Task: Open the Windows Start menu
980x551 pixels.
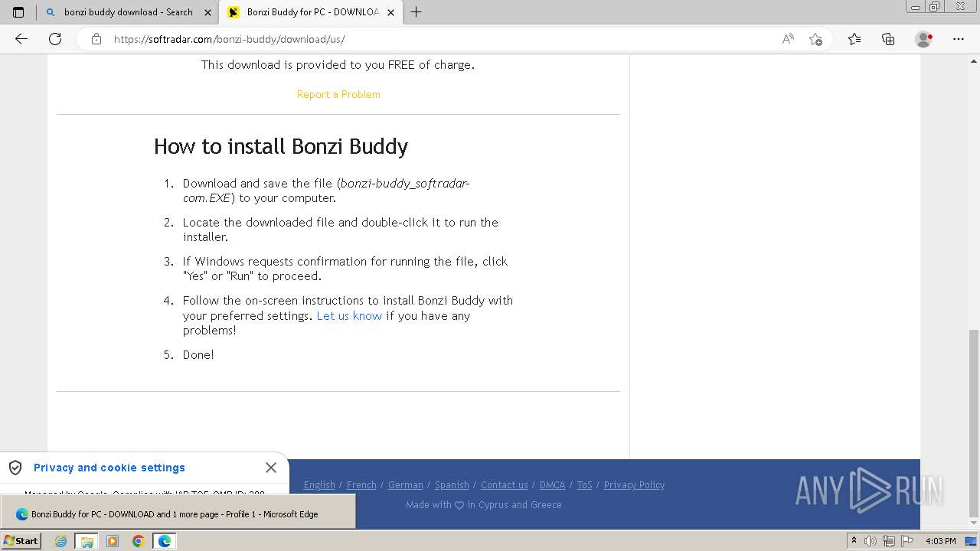Action: [21, 540]
